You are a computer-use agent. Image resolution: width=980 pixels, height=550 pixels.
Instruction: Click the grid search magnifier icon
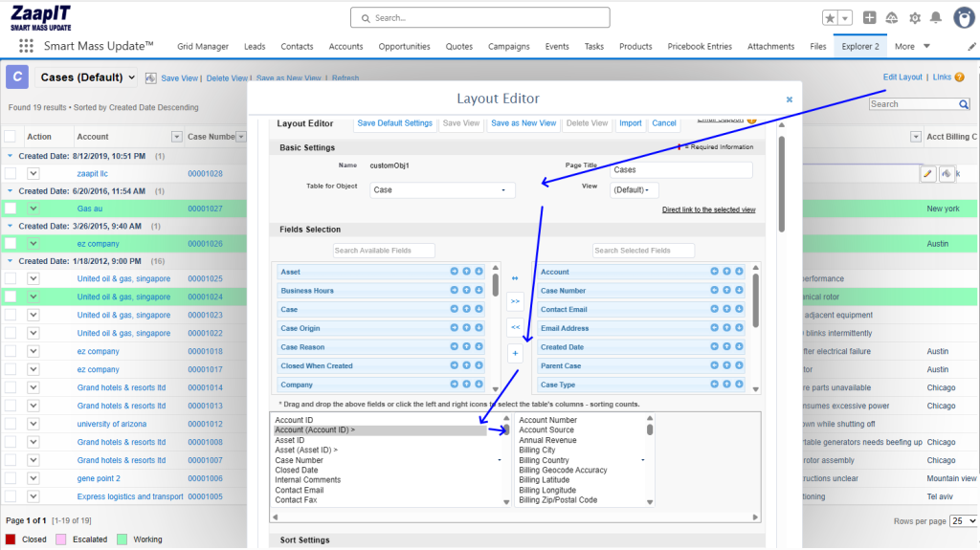coord(964,104)
